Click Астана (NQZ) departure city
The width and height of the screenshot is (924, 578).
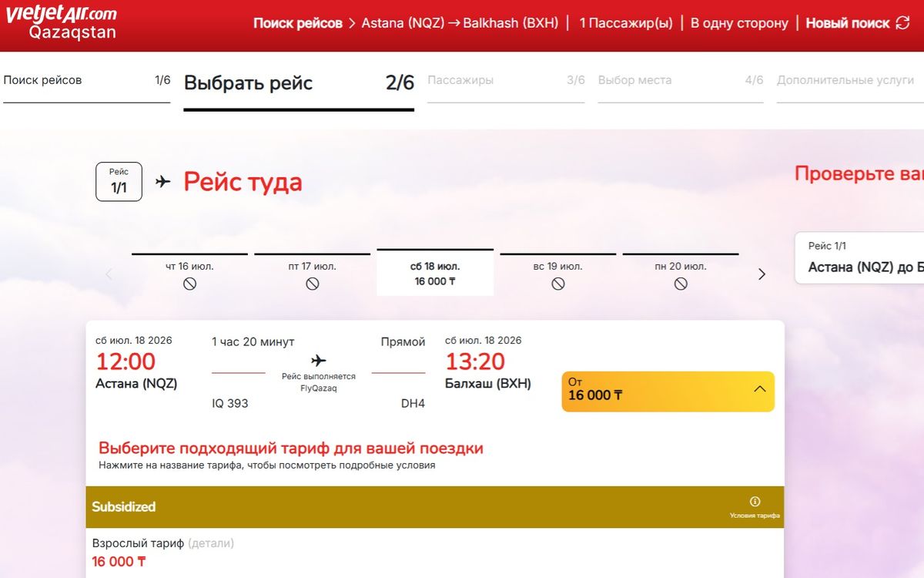click(136, 383)
